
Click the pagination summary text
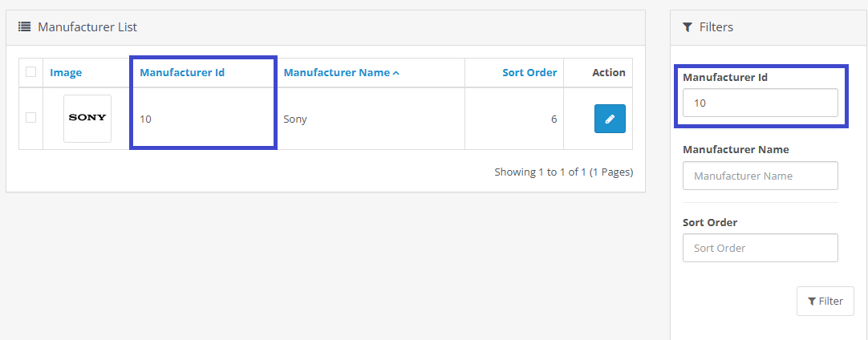(x=563, y=172)
